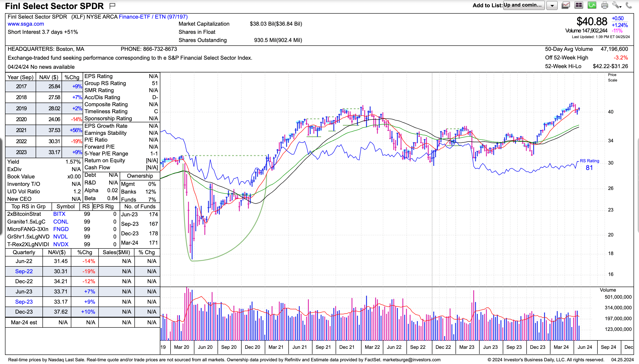Select the NVDX symbol link
Viewport: 639px width, 364px height.
click(61, 244)
